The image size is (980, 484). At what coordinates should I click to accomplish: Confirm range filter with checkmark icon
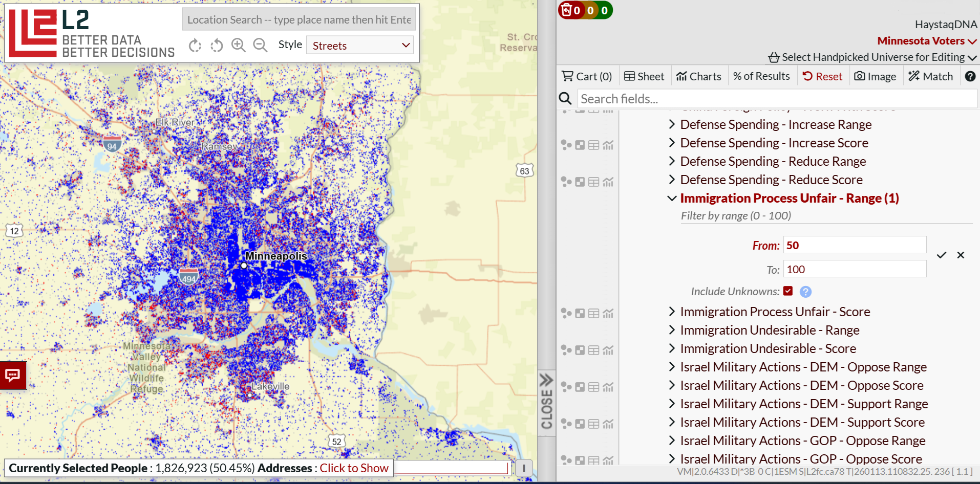click(941, 255)
